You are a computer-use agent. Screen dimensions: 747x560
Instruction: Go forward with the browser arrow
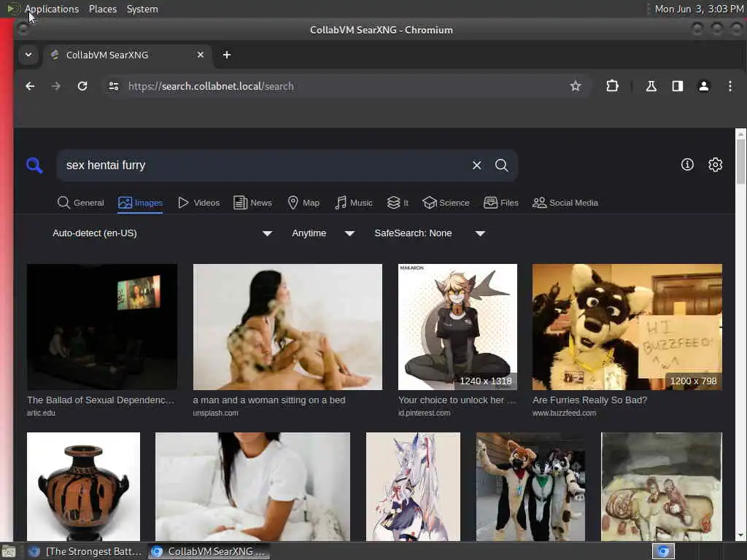click(x=55, y=86)
